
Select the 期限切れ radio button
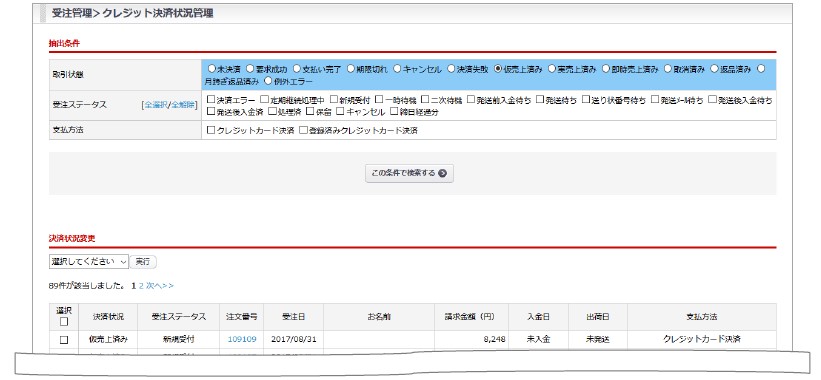350,69
